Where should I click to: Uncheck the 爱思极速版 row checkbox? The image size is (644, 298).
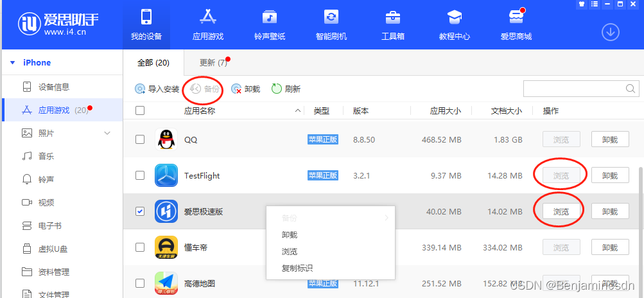pyautogui.click(x=140, y=211)
